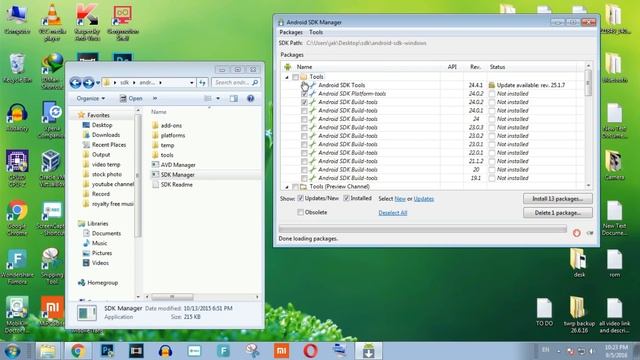This screenshot has height=360, width=640.
Task: Uncheck Android SDK Build-tools rev 24.0.2
Action: (304, 102)
